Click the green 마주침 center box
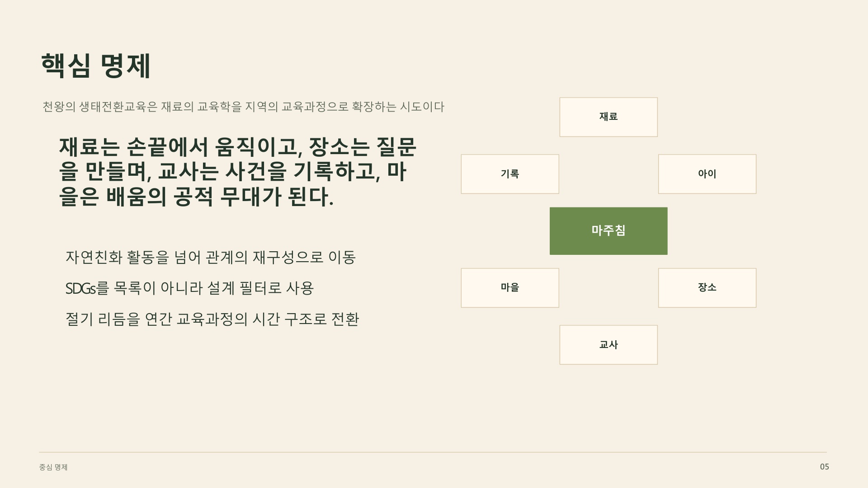The image size is (868, 488). tap(609, 231)
